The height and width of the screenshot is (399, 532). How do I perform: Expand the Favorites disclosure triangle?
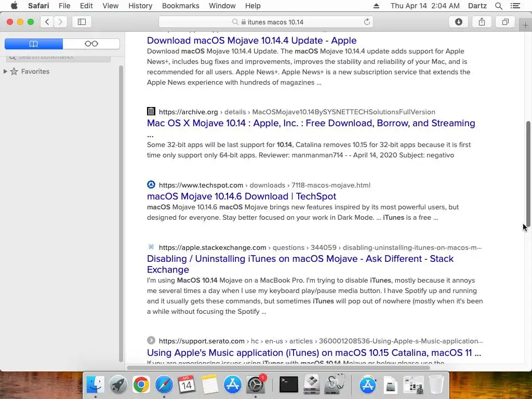point(5,71)
